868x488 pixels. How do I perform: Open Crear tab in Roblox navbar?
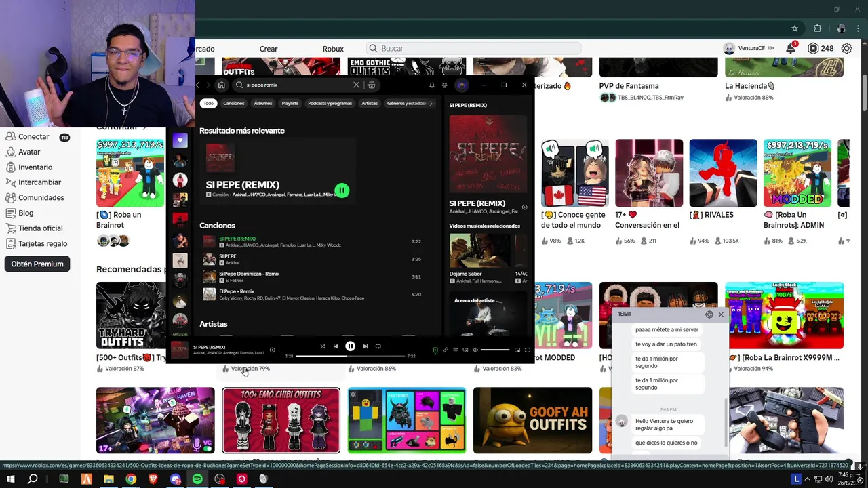pos(269,49)
